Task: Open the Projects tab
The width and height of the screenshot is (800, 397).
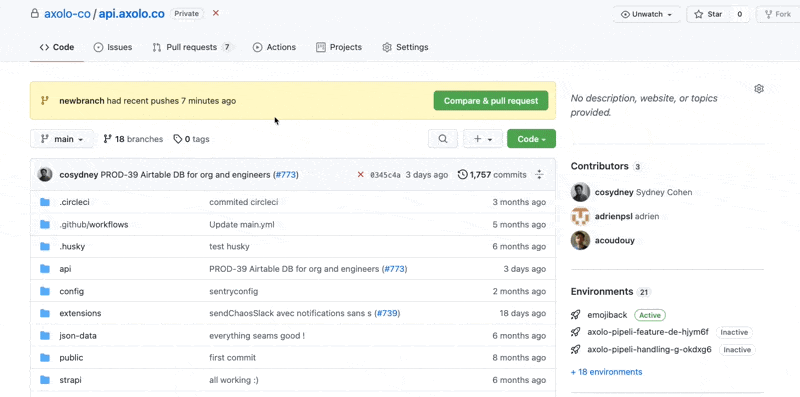Action: click(339, 47)
